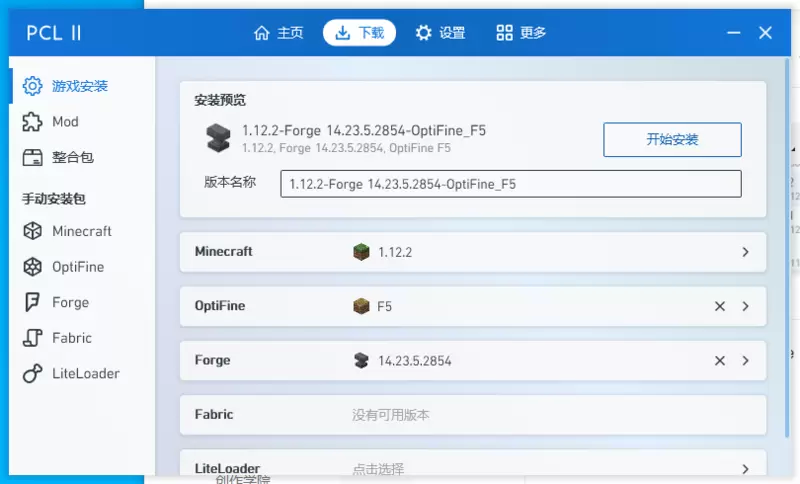Click the OptiFine hexagon icon in the sidebar
The image size is (800, 484).
pyautogui.click(x=32, y=267)
